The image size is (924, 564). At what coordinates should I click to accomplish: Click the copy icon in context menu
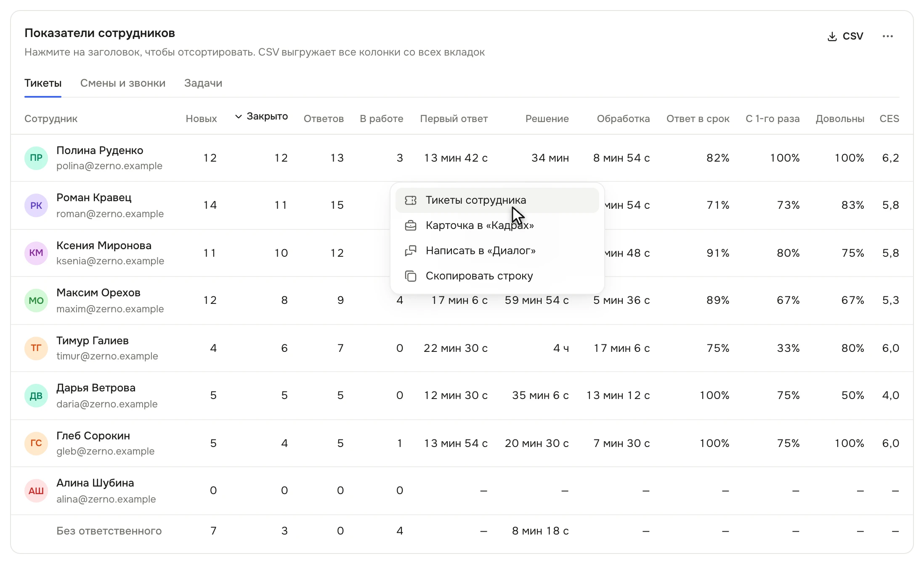[x=411, y=276]
